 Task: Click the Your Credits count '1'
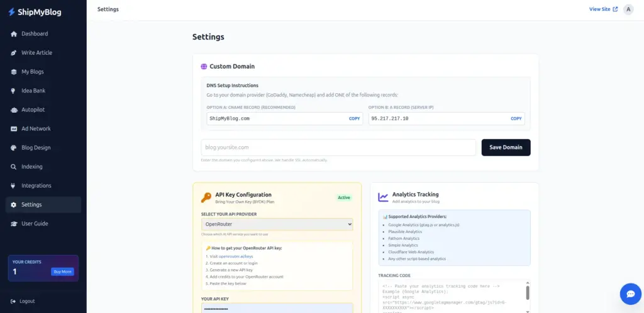[15, 272]
